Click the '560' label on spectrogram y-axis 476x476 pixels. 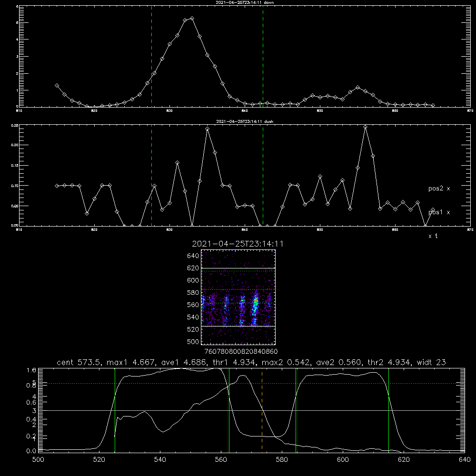(193, 305)
